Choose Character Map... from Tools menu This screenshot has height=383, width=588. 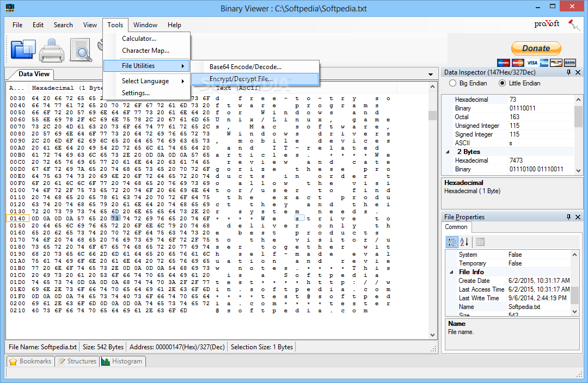coord(146,50)
